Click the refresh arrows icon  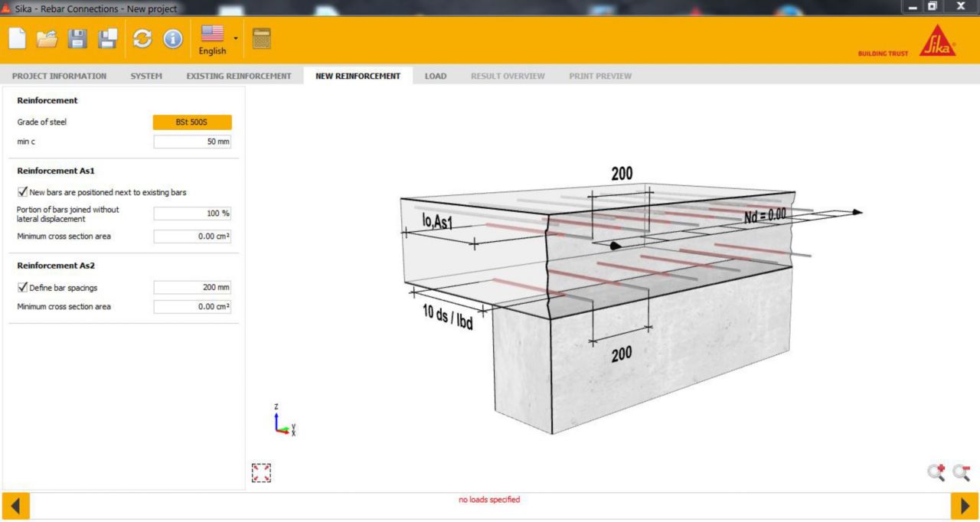pos(142,38)
